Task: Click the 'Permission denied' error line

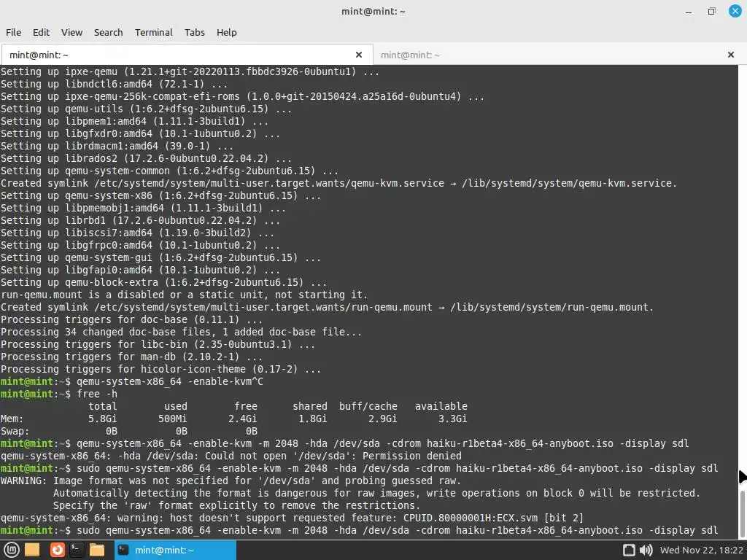Action: (x=231, y=456)
